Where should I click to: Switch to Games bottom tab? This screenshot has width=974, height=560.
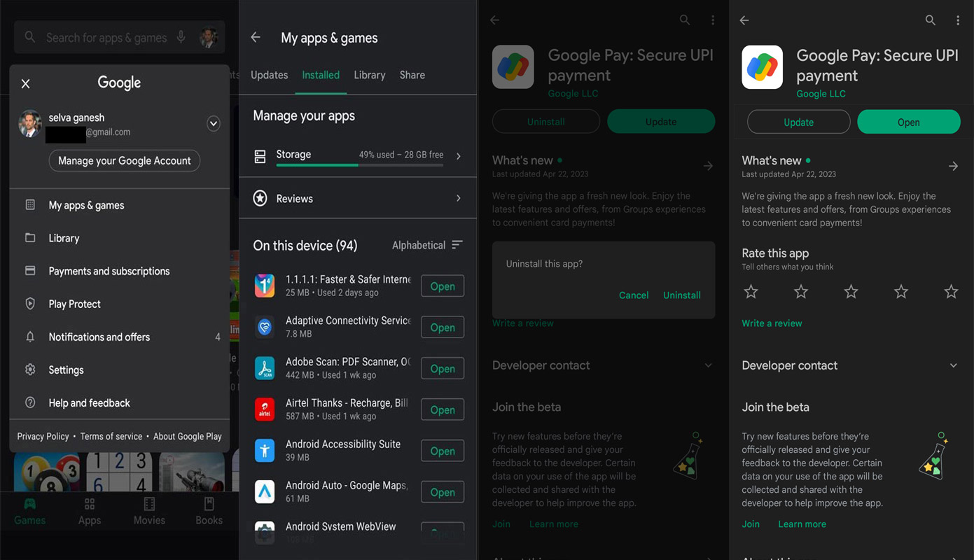[x=30, y=512]
